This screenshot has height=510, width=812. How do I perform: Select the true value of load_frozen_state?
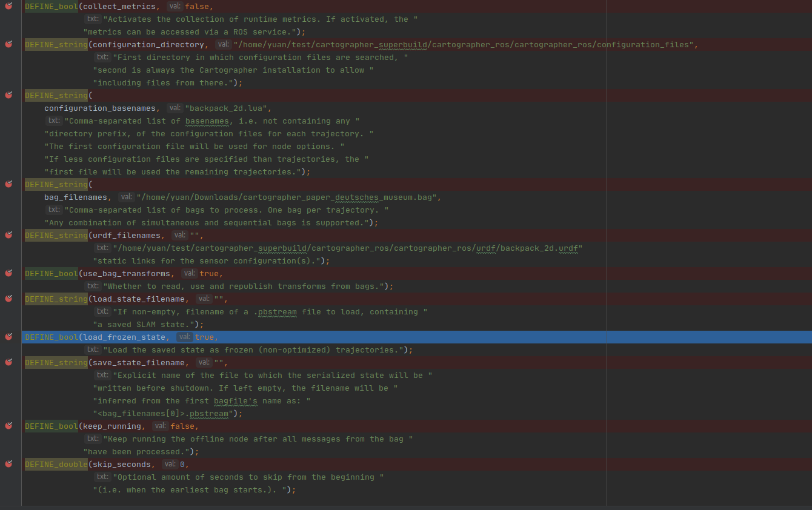point(204,337)
